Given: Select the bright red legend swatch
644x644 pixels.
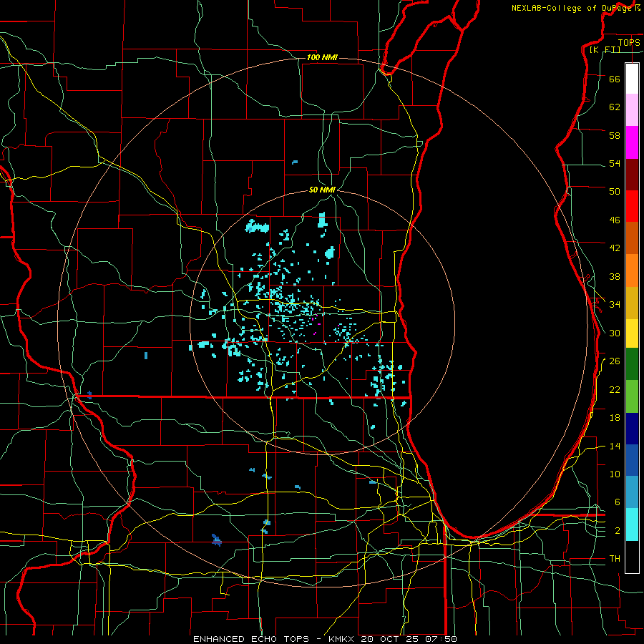Looking at the screenshot, I should [x=632, y=206].
